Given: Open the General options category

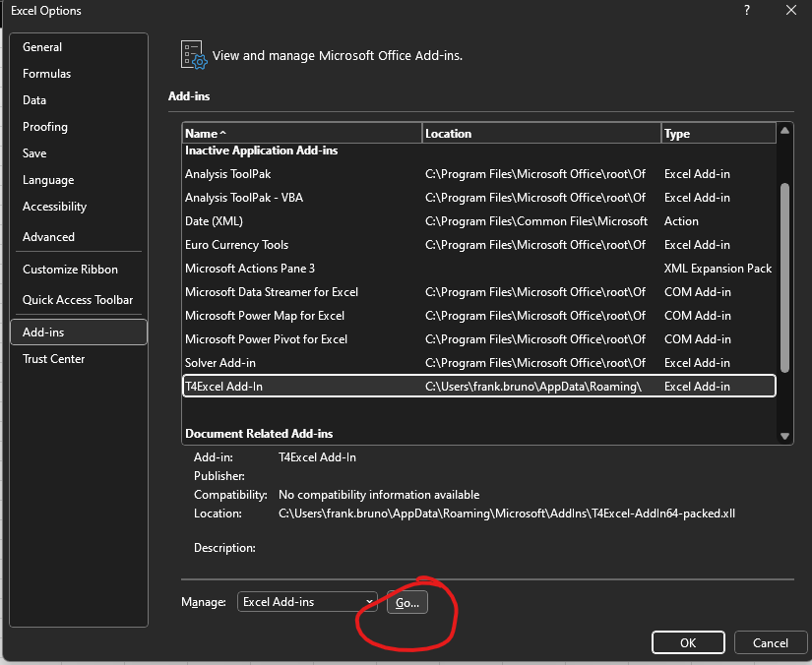Looking at the screenshot, I should (x=42, y=47).
